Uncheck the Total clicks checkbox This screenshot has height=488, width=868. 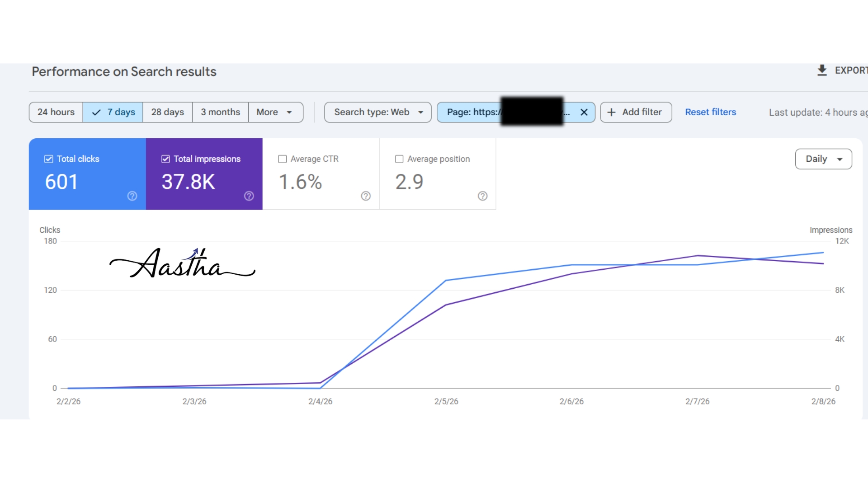point(49,159)
